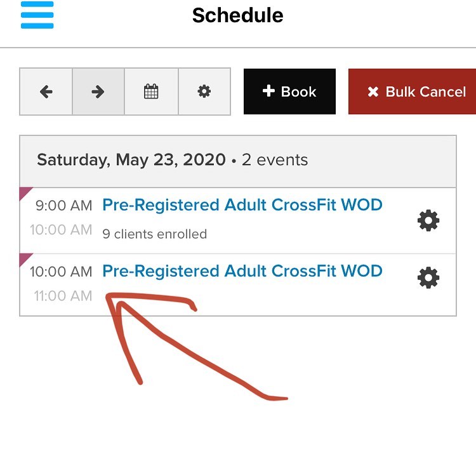Advance to next day with right arrow
Image resolution: width=476 pixels, height=473 pixels.
pyautogui.click(x=98, y=92)
